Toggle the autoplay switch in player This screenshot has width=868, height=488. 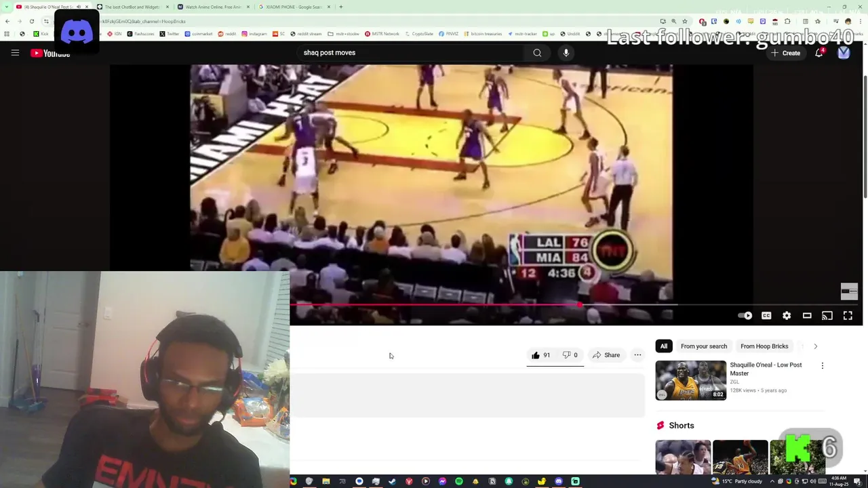(x=745, y=316)
